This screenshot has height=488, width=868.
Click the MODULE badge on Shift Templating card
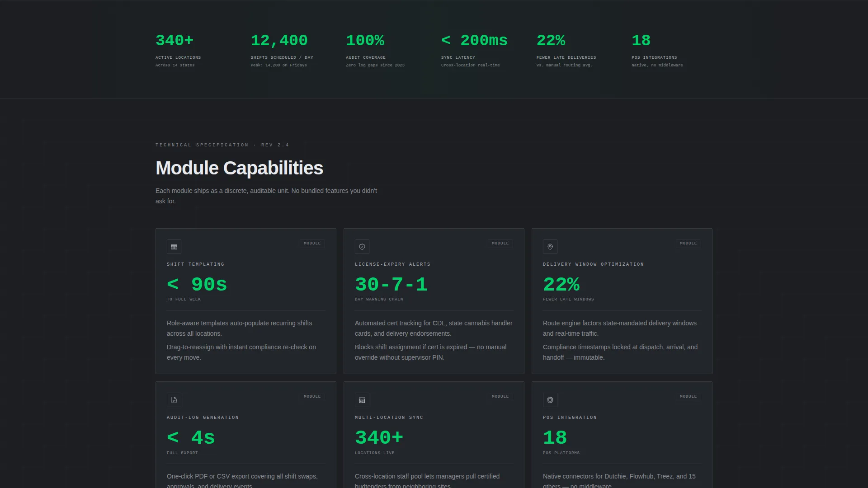pyautogui.click(x=312, y=244)
